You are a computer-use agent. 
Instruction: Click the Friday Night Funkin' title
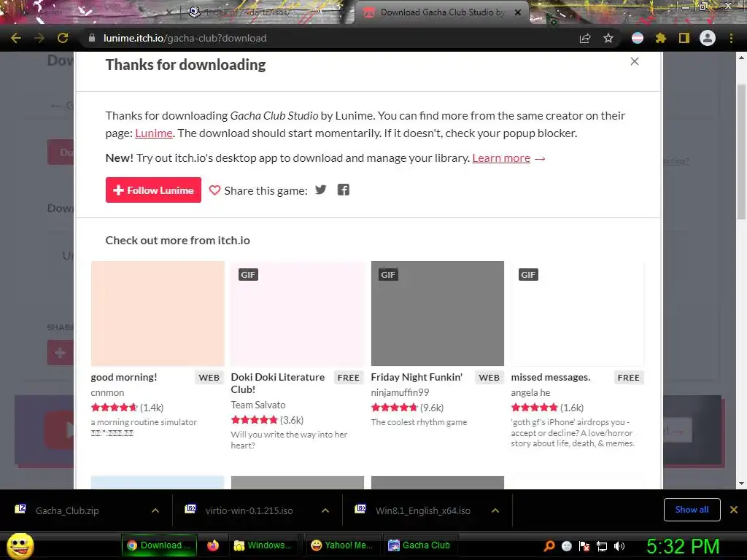click(417, 377)
